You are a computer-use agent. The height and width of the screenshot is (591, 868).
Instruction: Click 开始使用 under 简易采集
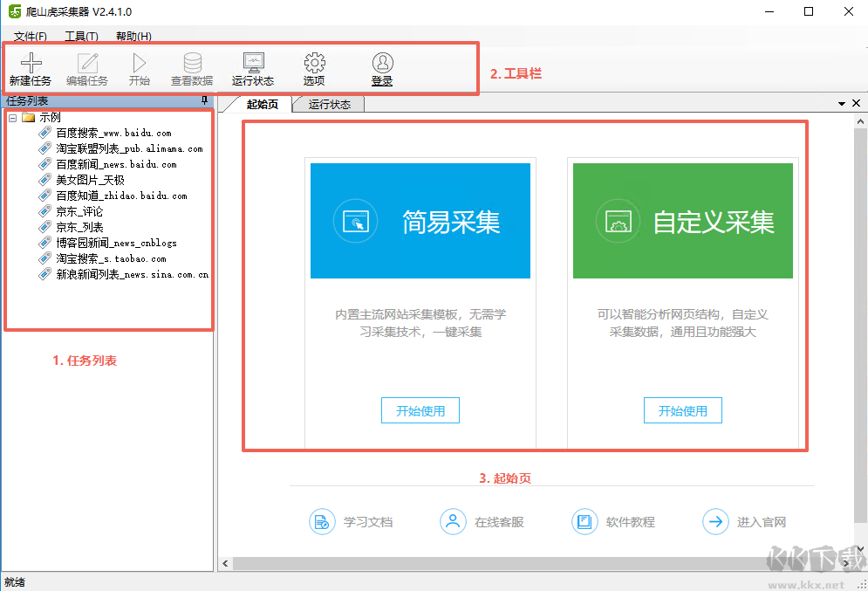[x=420, y=410]
